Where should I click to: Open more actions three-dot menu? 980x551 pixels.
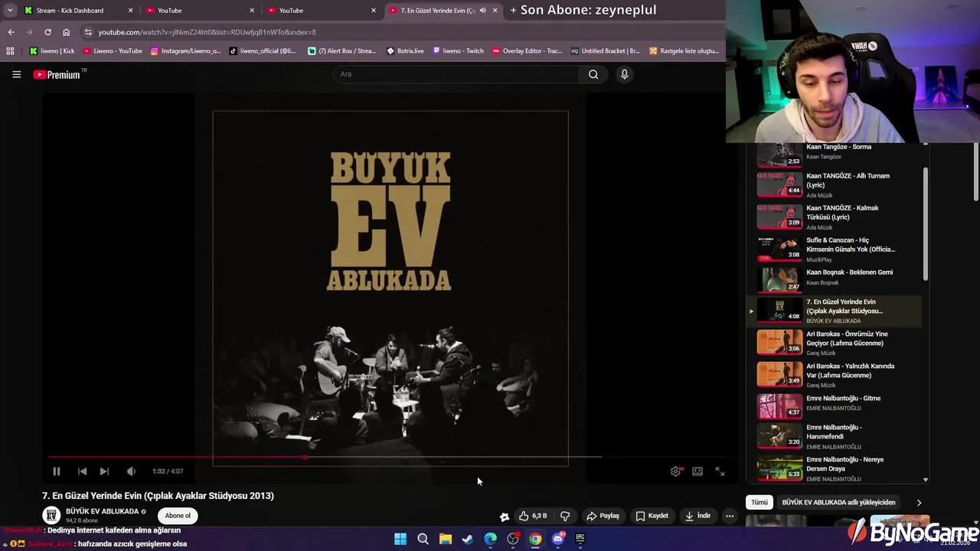click(x=730, y=516)
